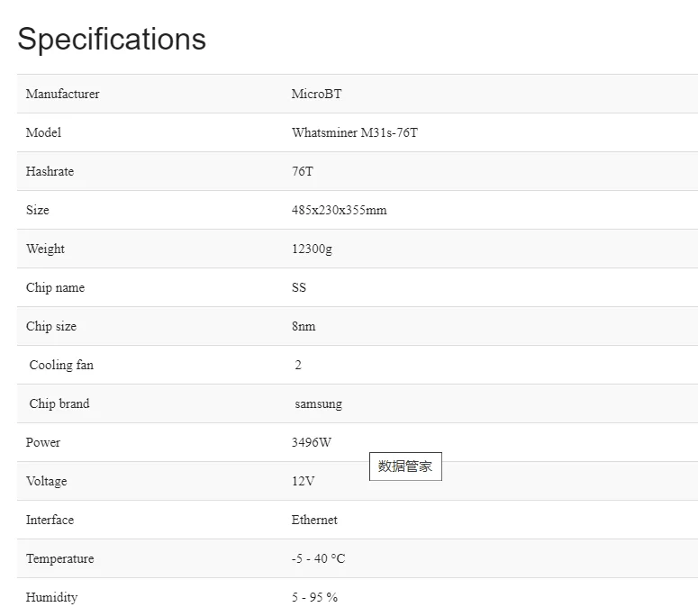Select the Manufacturer row label
Screen dimensions: 698x616
pyautogui.click(x=63, y=94)
